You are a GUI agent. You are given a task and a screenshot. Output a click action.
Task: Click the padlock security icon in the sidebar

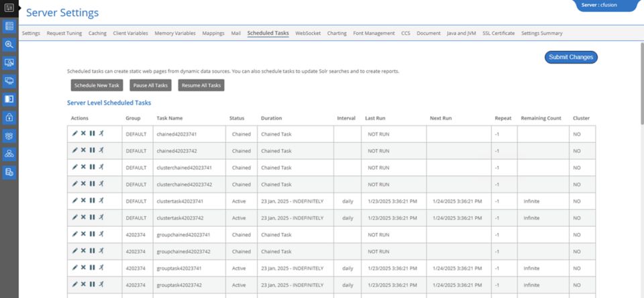[9, 117]
